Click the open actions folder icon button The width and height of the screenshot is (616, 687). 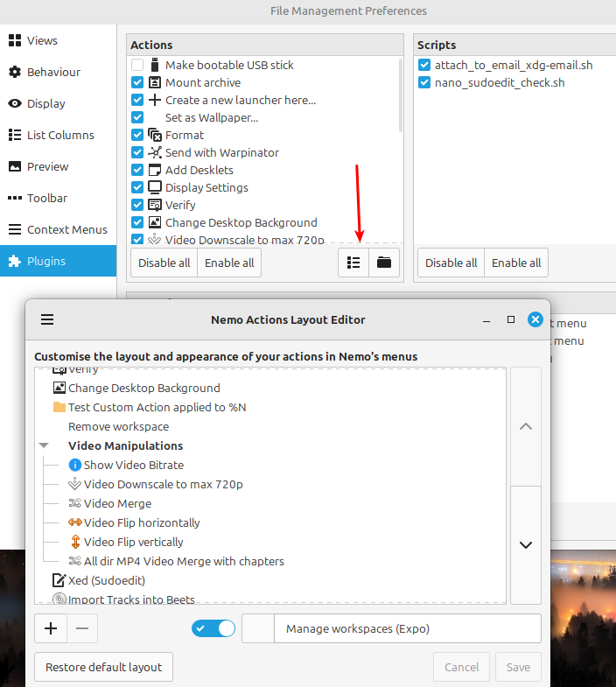pos(384,263)
